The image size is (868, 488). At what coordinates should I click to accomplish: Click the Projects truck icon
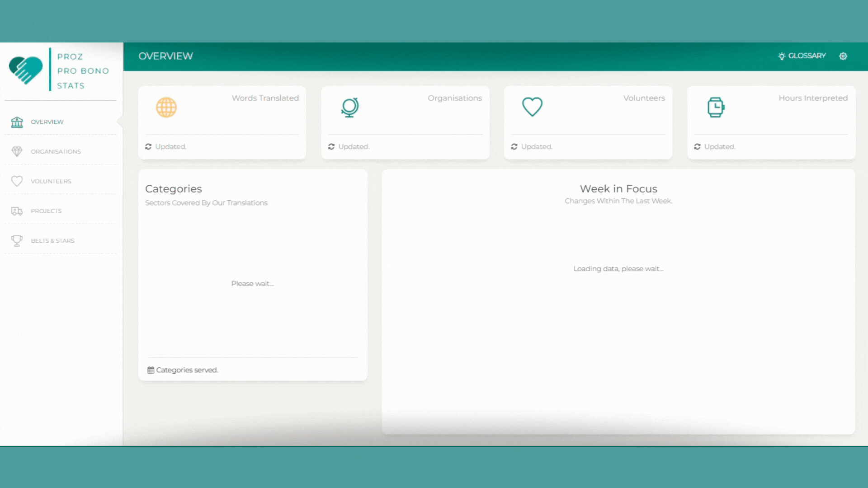click(17, 211)
